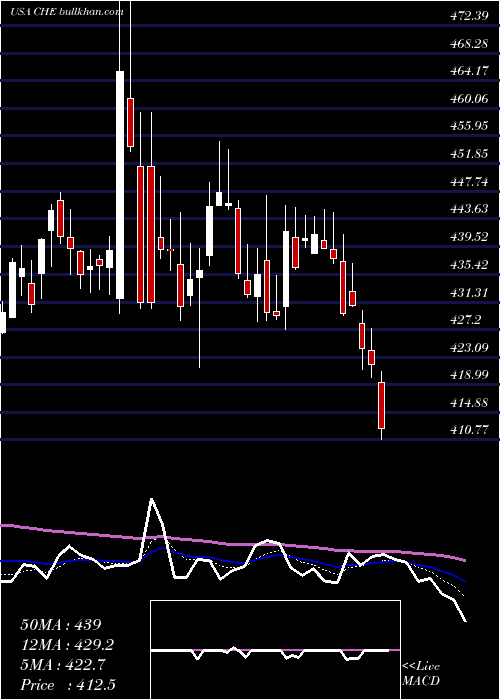Viewport: 500px width, 700px height.
Task: Click the USA CHE bullkhan.com chart title
Action: [67, 12]
